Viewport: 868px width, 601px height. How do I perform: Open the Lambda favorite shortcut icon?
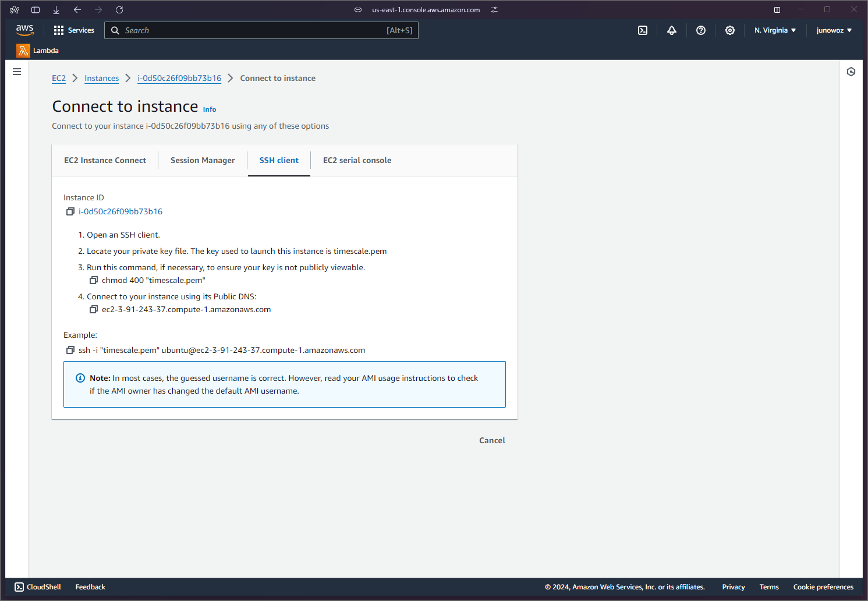tap(22, 51)
